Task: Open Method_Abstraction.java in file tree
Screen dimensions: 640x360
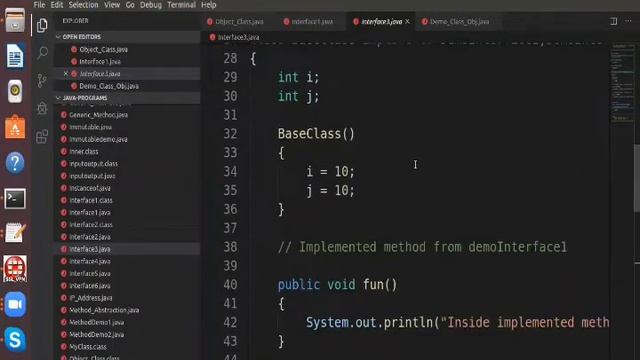Action: pyautogui.click(x=128, y=310)
